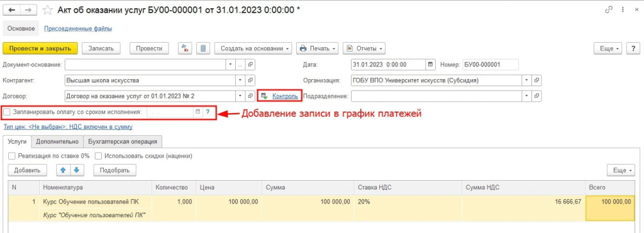Viewport: 644px width, 233px height.
Task: Open Создать на основании dropdown
Action: click(253, 48)
